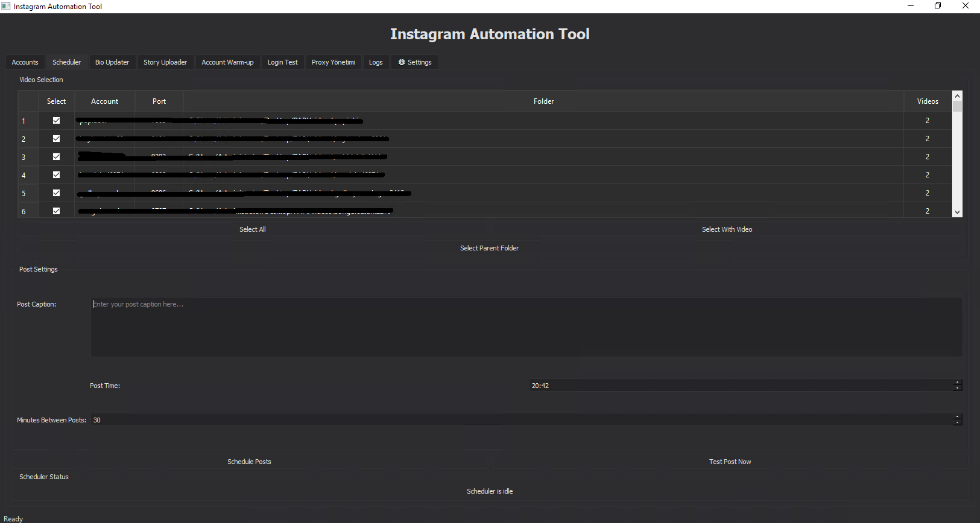
Task: Select row number 4 header
Action: (x=28, y=175)
